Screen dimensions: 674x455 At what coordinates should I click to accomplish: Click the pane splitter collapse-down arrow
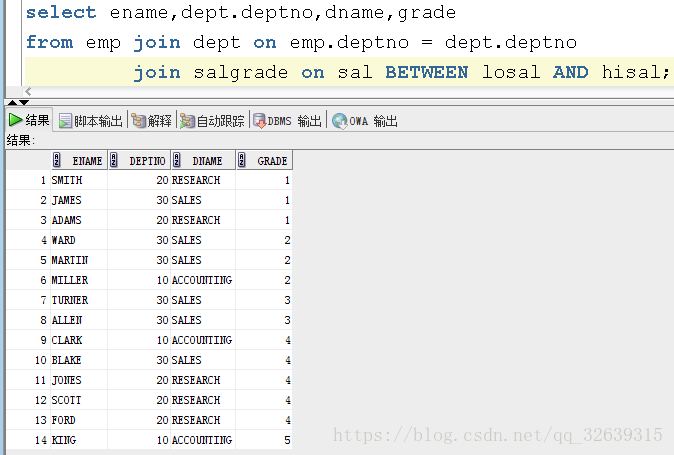click(x=24, y=102)
